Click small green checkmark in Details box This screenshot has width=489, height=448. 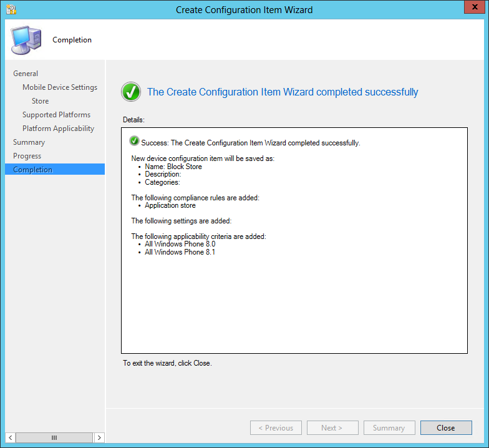(x=134, y=141)
